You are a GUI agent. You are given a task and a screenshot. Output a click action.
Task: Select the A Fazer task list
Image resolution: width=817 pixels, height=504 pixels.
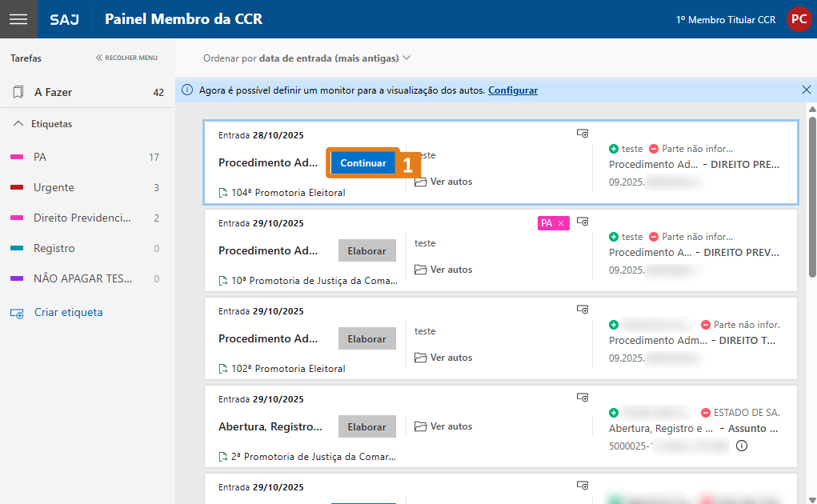click(x=53, y=92)
